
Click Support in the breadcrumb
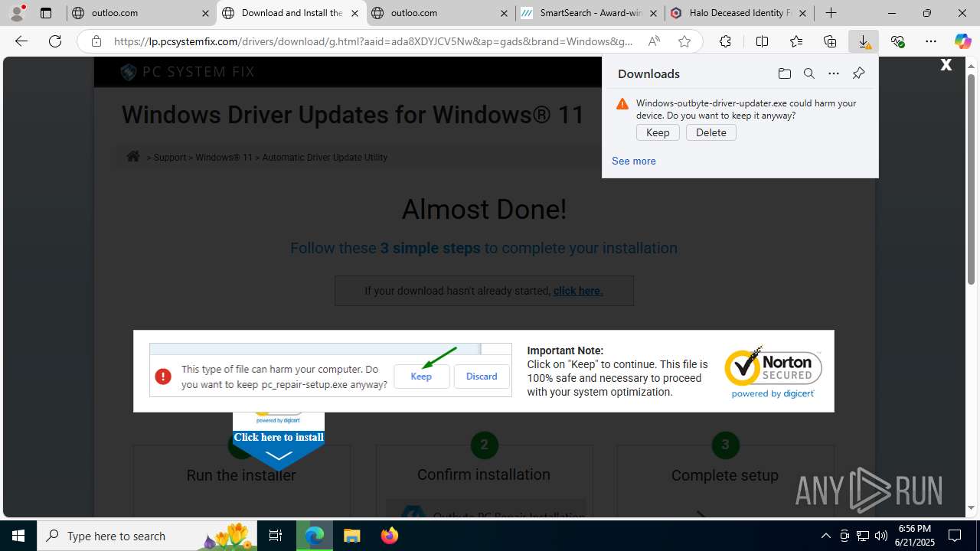(x=170, y=157)
